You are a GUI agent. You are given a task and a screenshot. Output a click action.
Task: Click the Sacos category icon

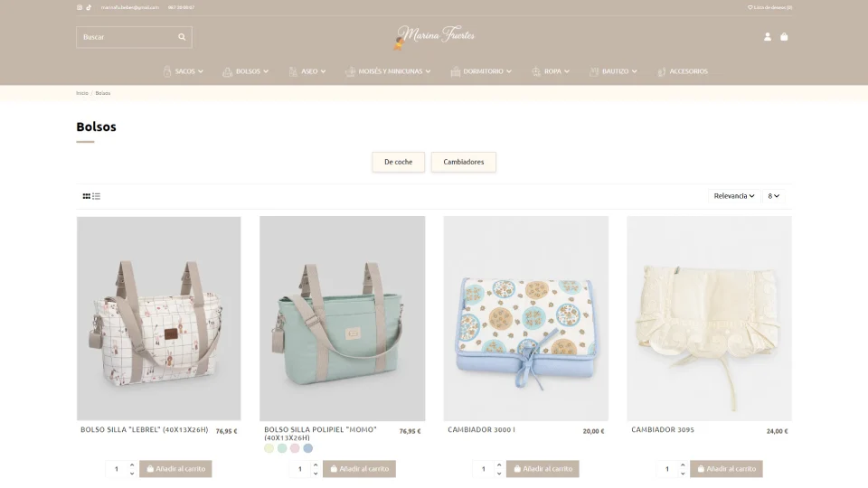pos(167,71)
